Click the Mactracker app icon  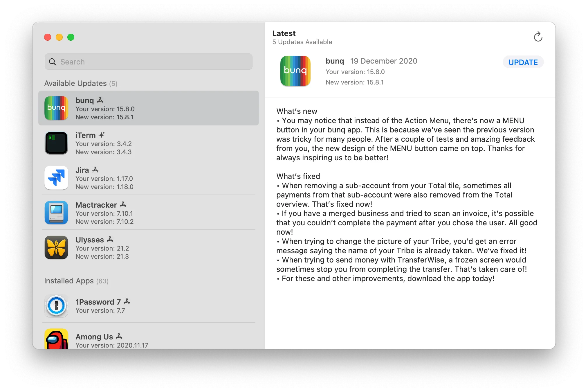57,213
